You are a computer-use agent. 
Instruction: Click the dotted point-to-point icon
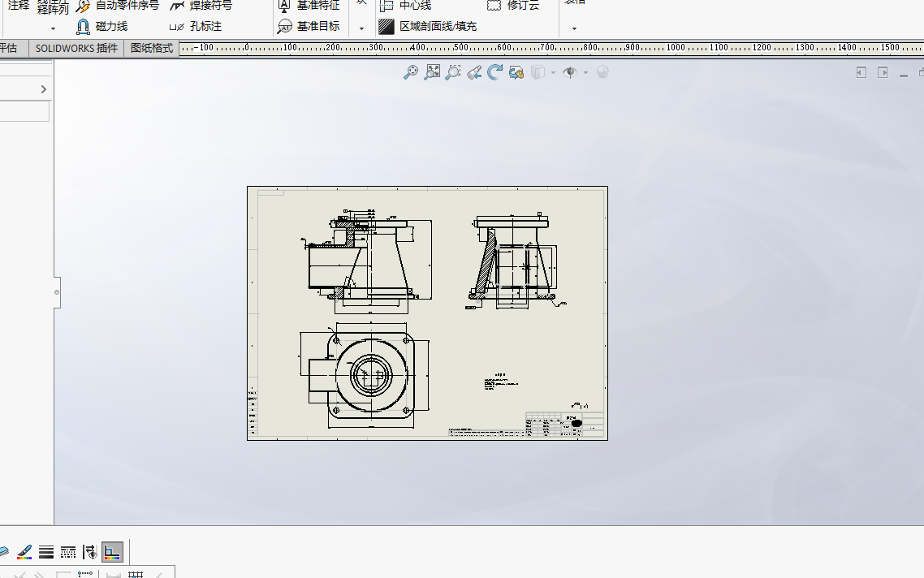[x=85, y=574]
